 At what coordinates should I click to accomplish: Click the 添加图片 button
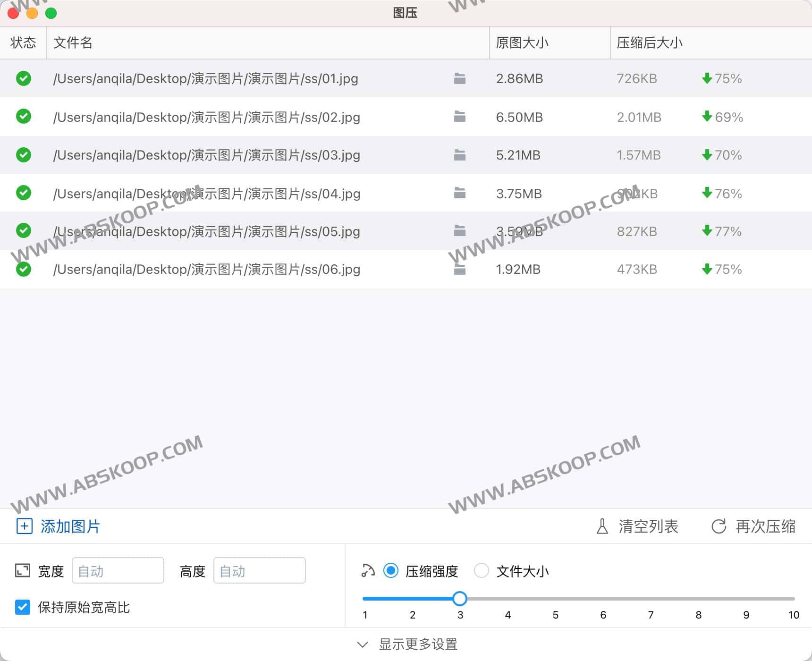70,526
